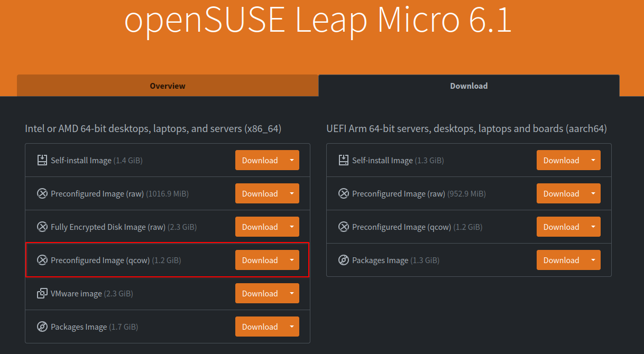
Task: Click 'Fully Encrypted Disk Image (raw)' label text
Action: coord(108,227)
